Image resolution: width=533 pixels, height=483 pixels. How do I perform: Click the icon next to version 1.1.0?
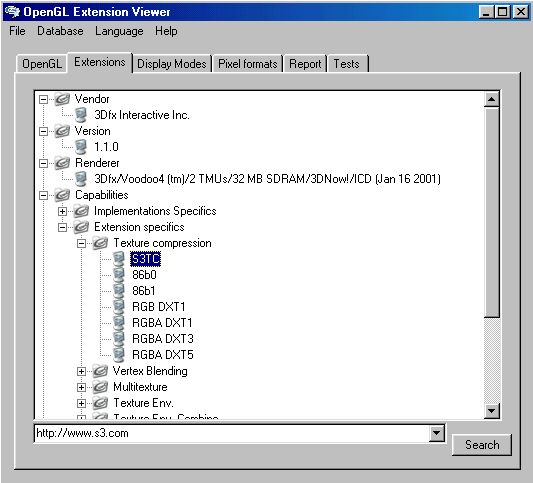[81, 147]
